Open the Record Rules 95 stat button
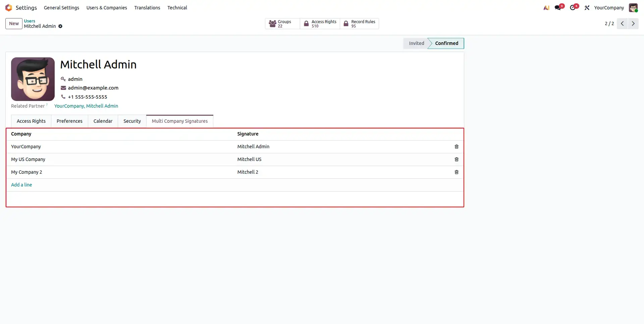 pos(359,23)
